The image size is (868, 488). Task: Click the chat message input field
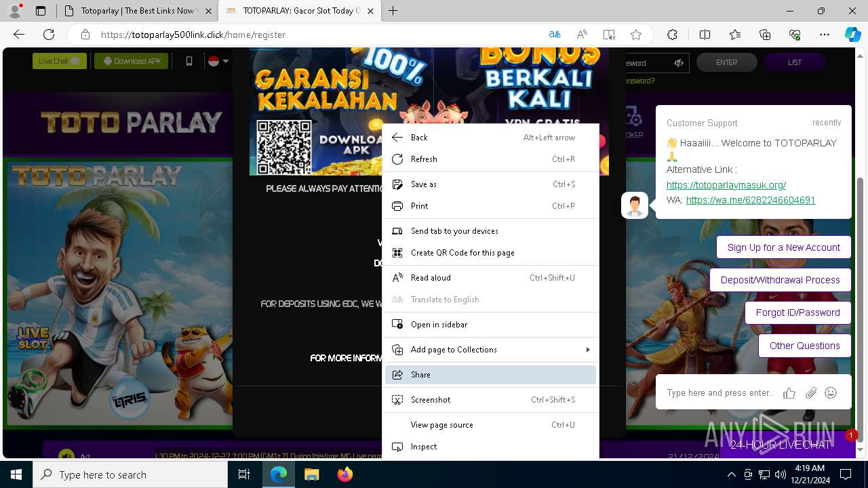pos(719,393)
